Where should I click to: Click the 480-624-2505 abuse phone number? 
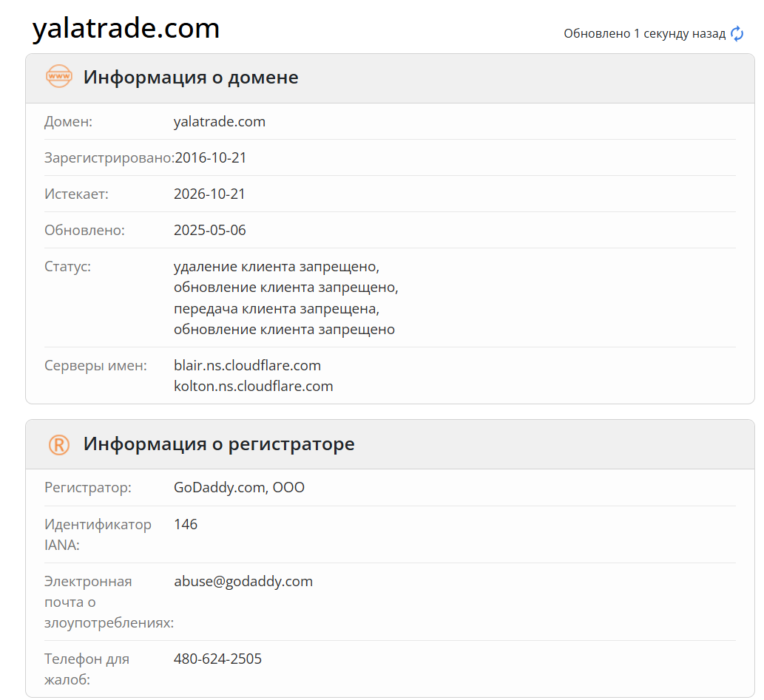218,659
